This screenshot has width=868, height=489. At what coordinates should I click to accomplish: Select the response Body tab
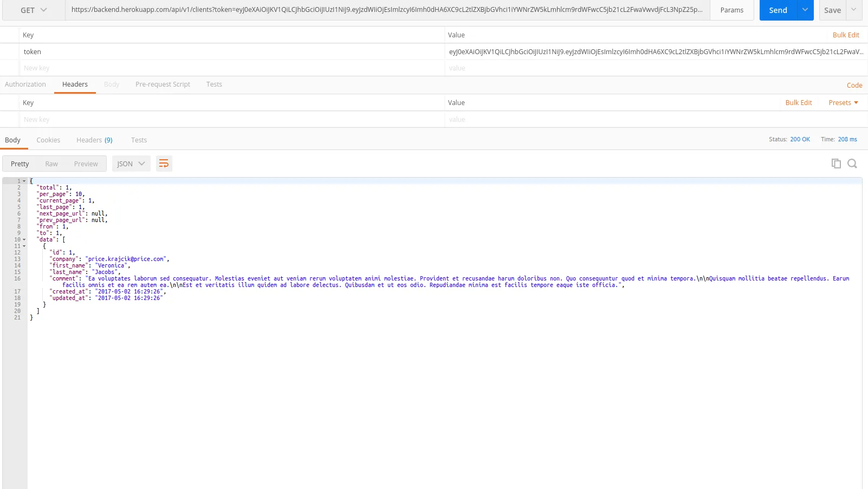pos(12,140)
